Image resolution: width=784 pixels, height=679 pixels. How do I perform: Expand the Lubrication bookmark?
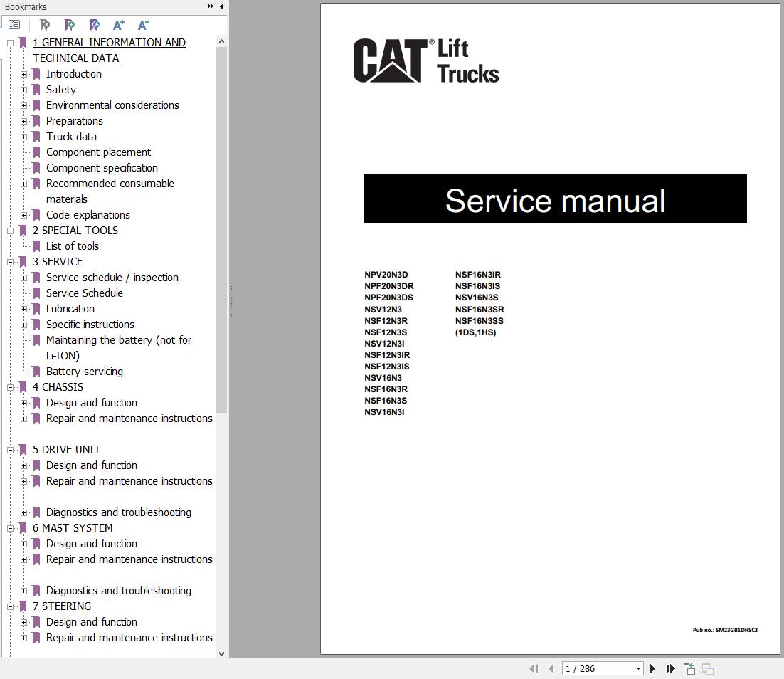[24, 308]
